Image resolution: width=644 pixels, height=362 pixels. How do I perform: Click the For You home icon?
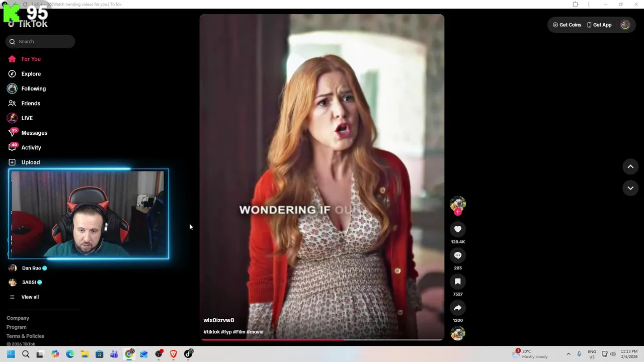point(12,59)
